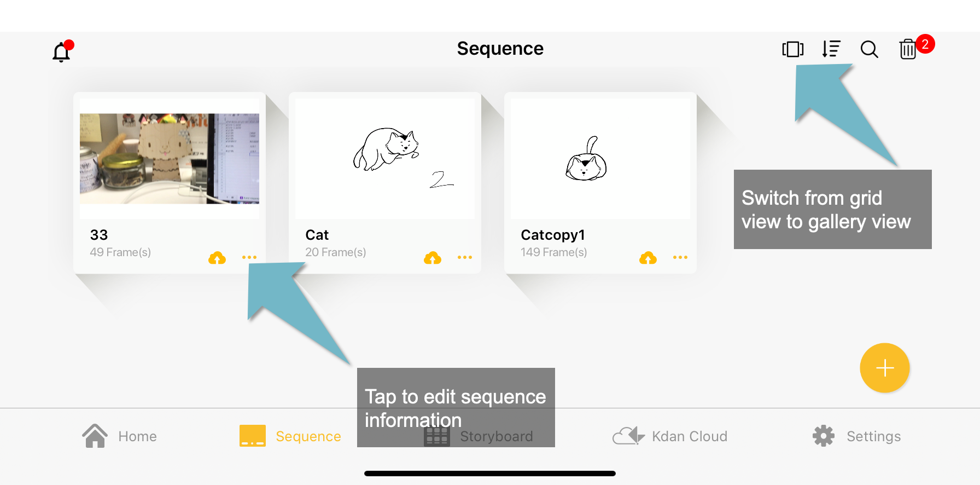Open the Catcopy1 sequence thumbnail
Screen dimensions: 980x485
pyautogui.click(x=600, y=159)
